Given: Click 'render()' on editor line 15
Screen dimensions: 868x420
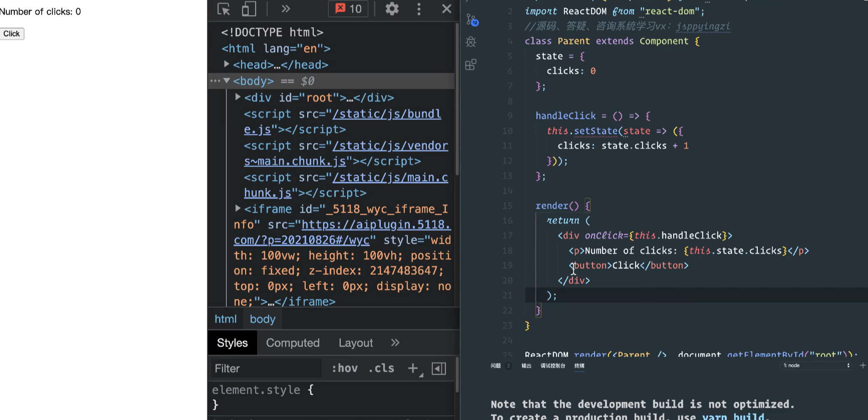Looking at the screenshot, I should click(x=557, y=206).
